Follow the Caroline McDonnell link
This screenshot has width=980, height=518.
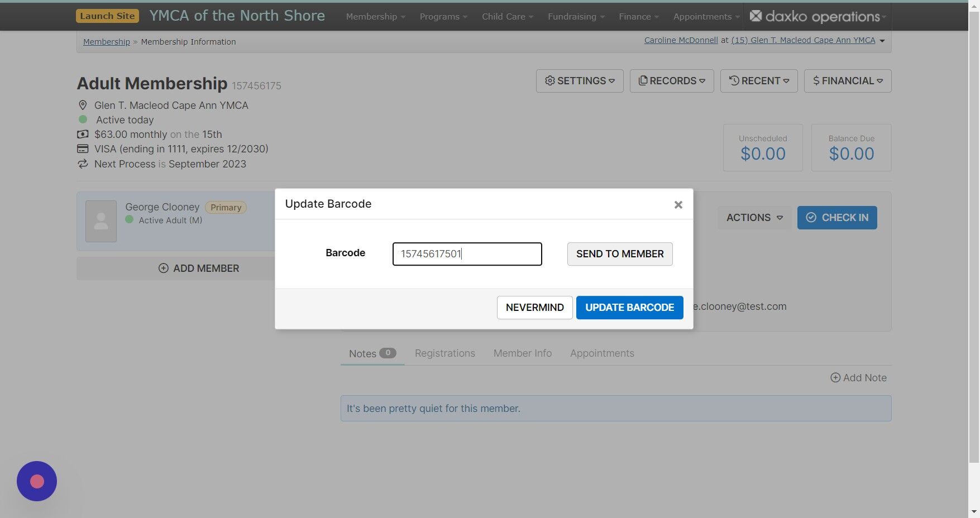click(x=680, y=40)
